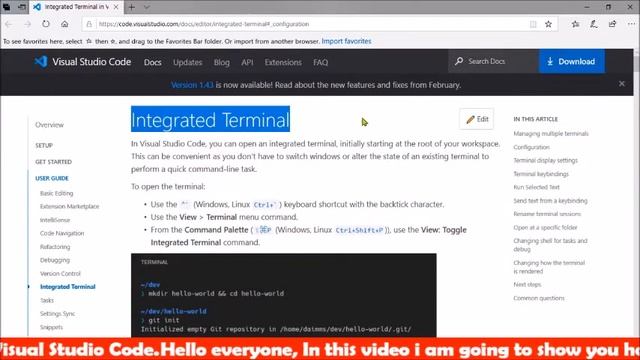The width and height of the screenshot is (640, 360).
Task: Click the search magnifier icon
Action: 459,61
